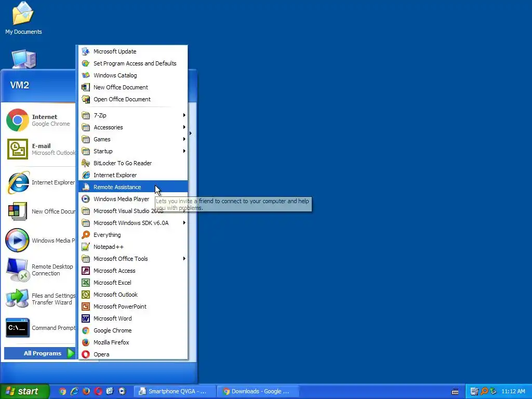The height and width of the screenshot is (399, 532).
Task: Click Chrome icon in Quick Launch bar
Action: [62, 391]
